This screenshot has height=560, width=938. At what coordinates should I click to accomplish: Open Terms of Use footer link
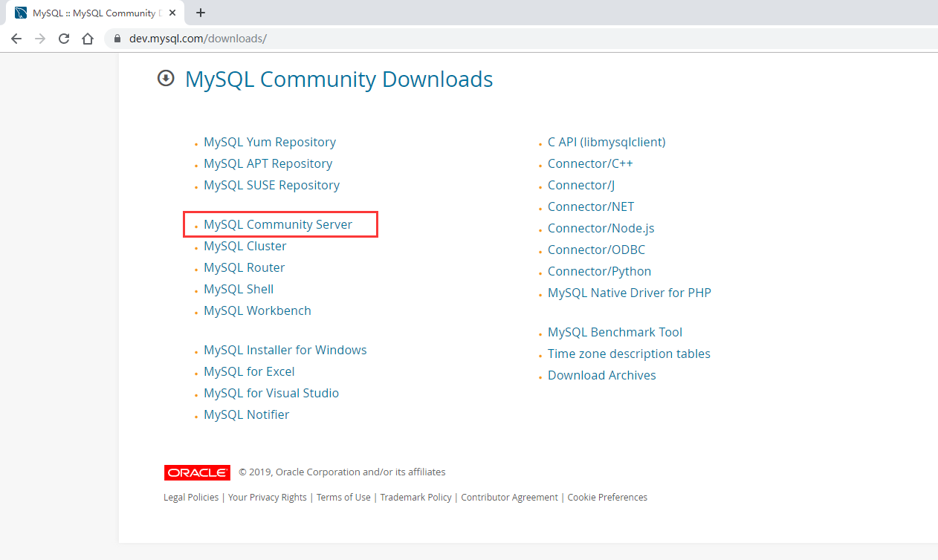[343, 498]
